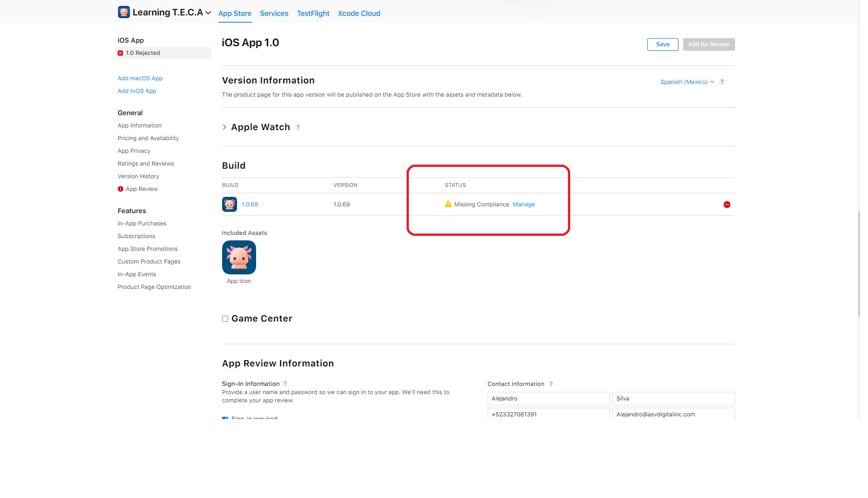Expand the Apple Watch section
Viewport: 868px width, 498px height.
tap(224, 127)
